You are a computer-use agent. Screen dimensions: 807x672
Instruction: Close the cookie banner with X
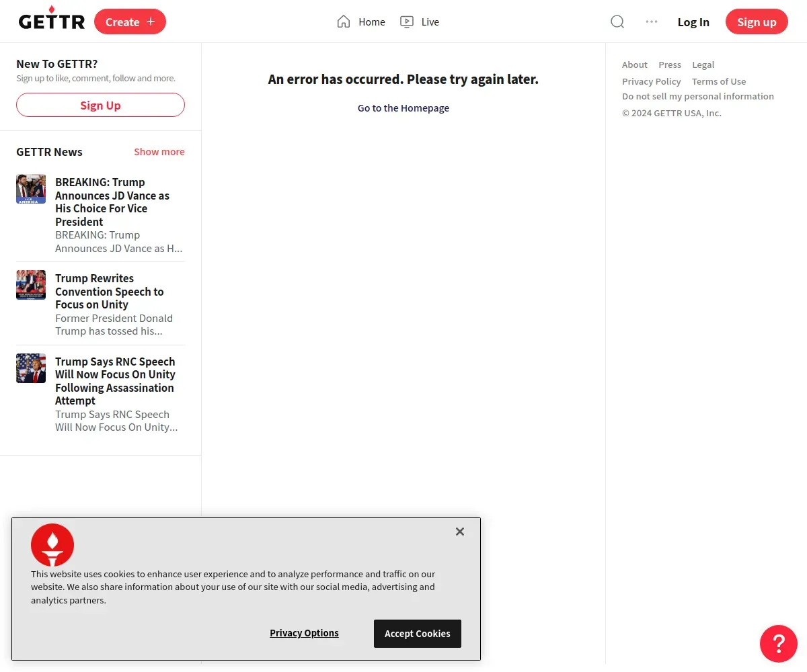click(x=460, y=532)
